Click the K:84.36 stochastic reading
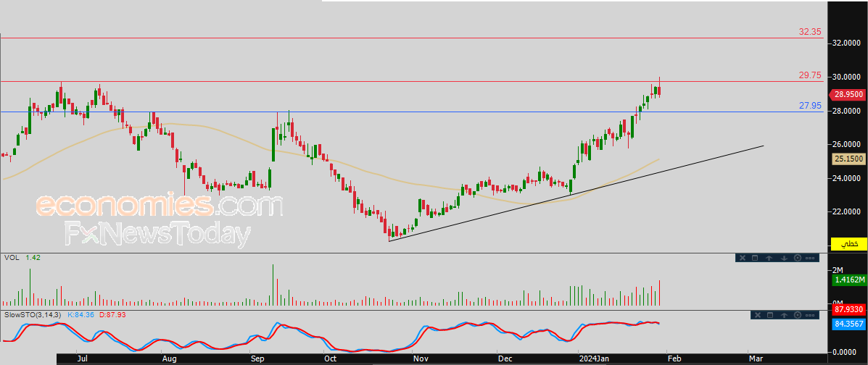Image resolution: width=868 pixels, height=365 pixels. click(x=81, y=315)
